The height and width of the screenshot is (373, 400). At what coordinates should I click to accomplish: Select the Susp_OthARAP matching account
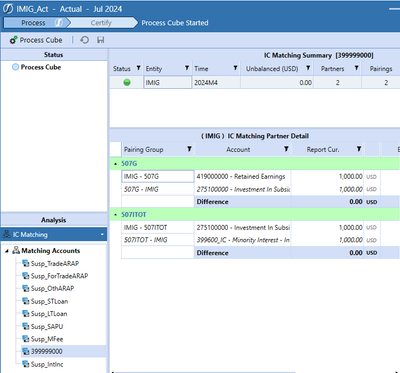click(x=52, y=288)
